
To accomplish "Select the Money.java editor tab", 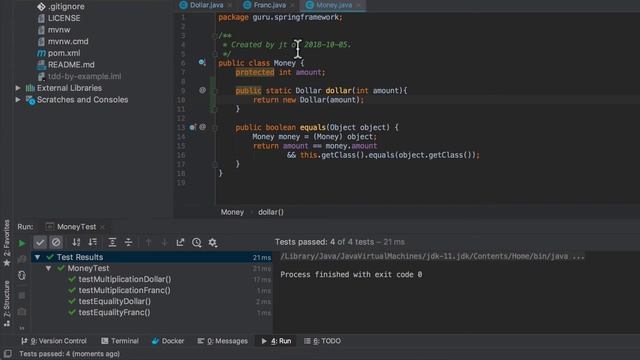I will [333, 5].
